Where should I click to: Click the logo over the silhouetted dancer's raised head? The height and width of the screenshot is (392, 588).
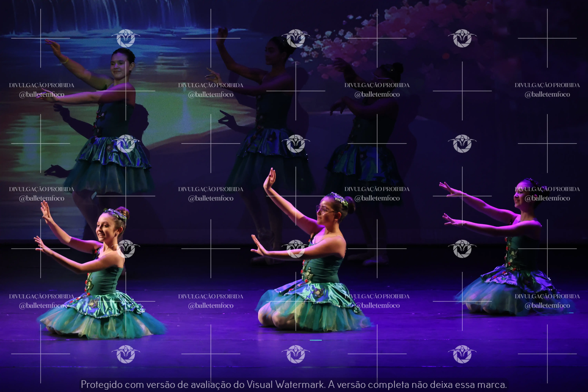pyautogui.click(x=296, y=38)
